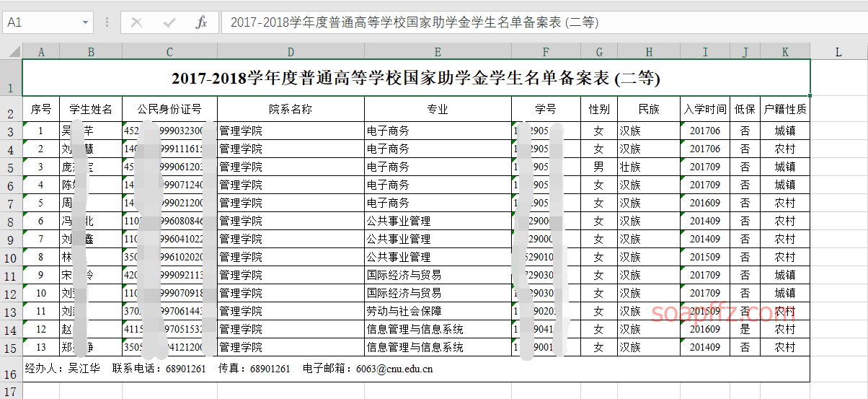The height and width of the screenshot is (399, 868).
Task: Select column L header
Action: pos(838,51)
